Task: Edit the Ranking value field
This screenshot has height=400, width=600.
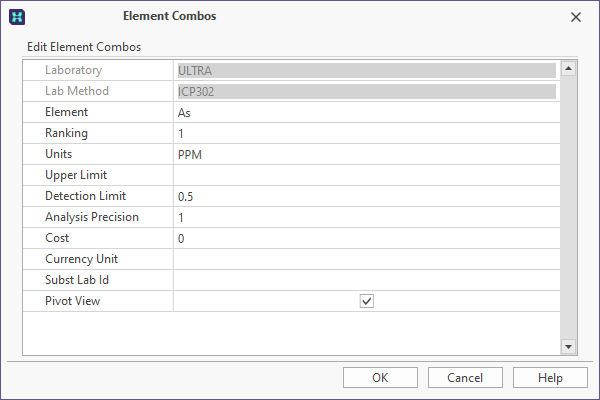Action: pyautogui.click(x=367, y=133)
